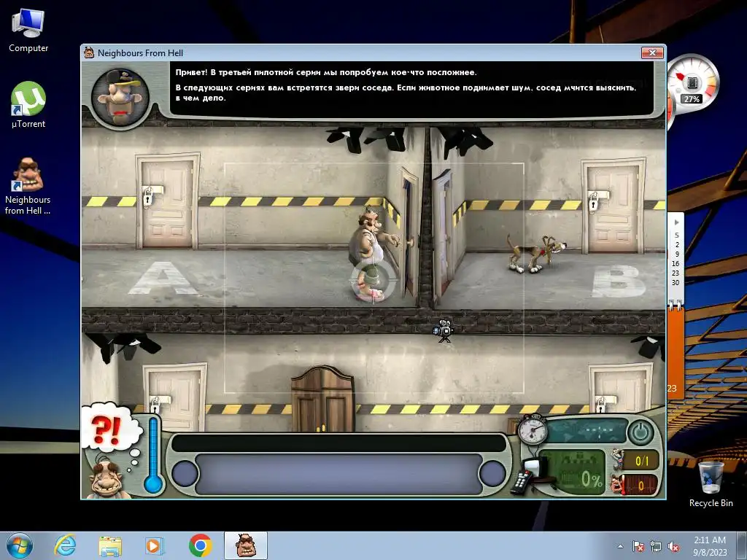Open the Windows Start menu
Image resolution: width=747 pixels, height=560 pixels.
(20, 545)
